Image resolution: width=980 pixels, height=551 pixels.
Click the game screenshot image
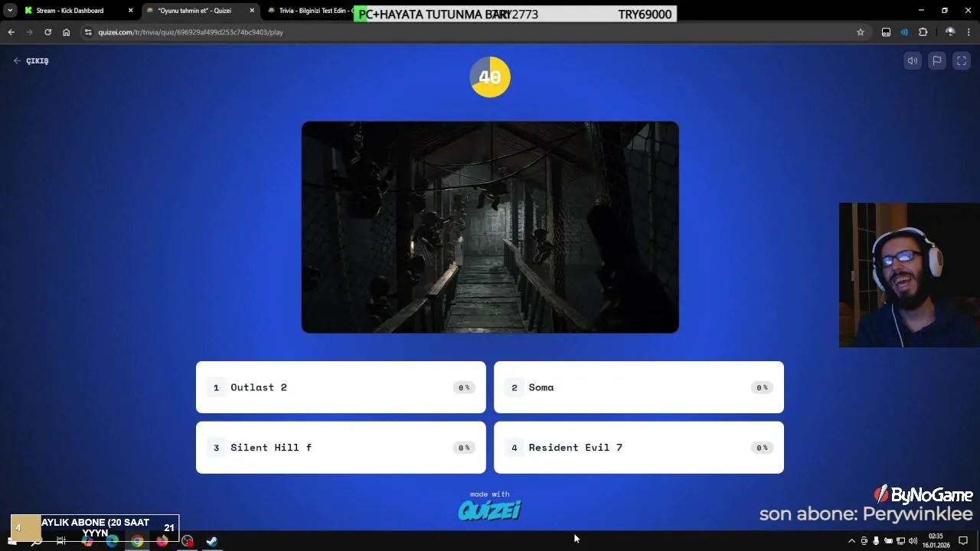pyautogui.click(x=490, y=227)
